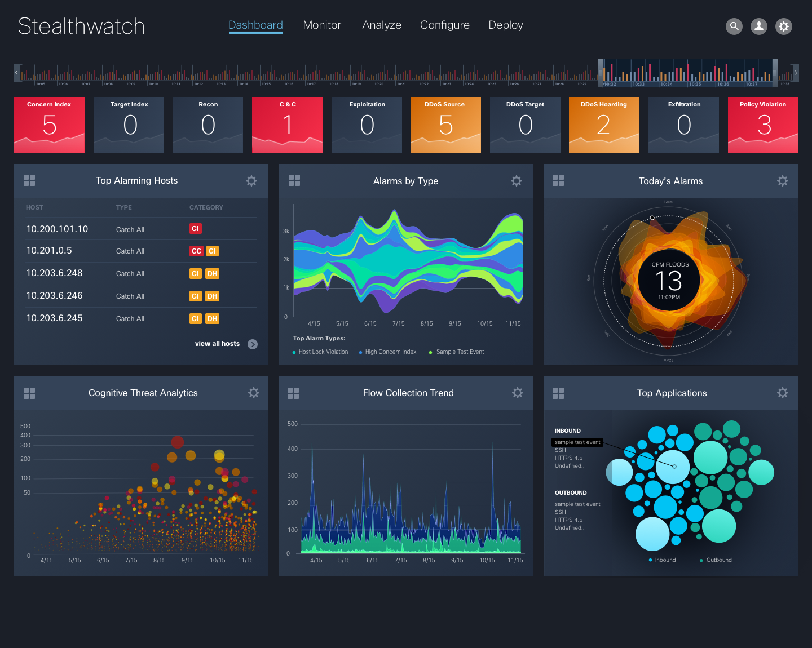Open Flow Collection Trend settings gear

[x=518, y=393]
